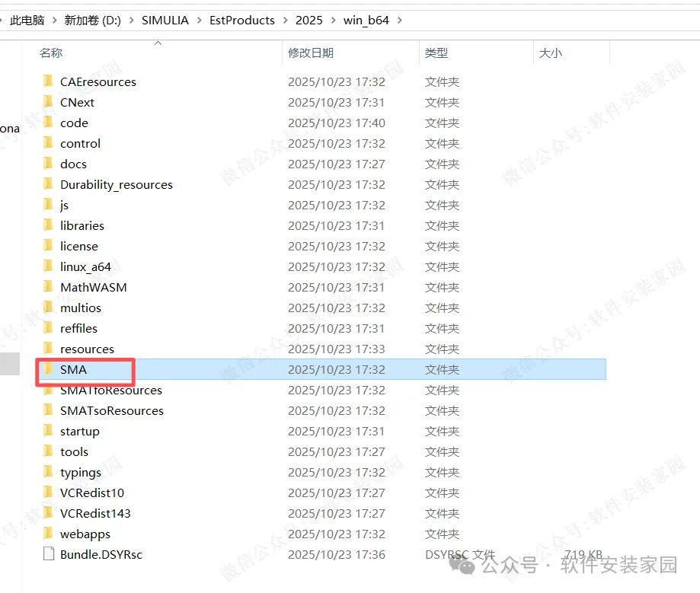Click the Durability_resources folder icon

tap(48, 183)
